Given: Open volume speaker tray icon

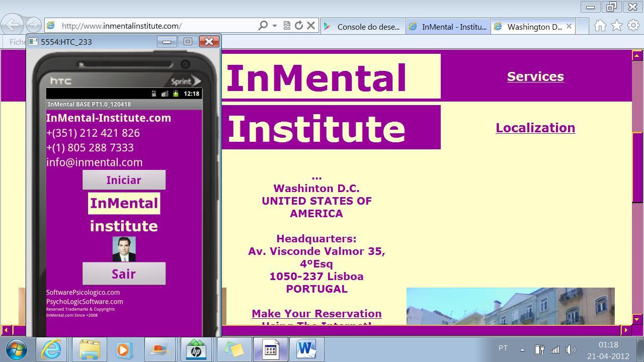Looking at the screenshot, I should coord(571,349).
